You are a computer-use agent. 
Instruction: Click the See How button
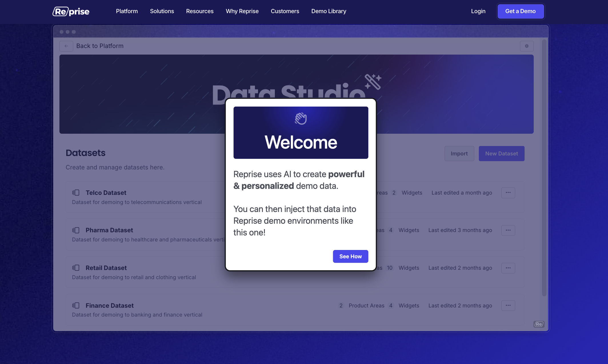point(351,256)
